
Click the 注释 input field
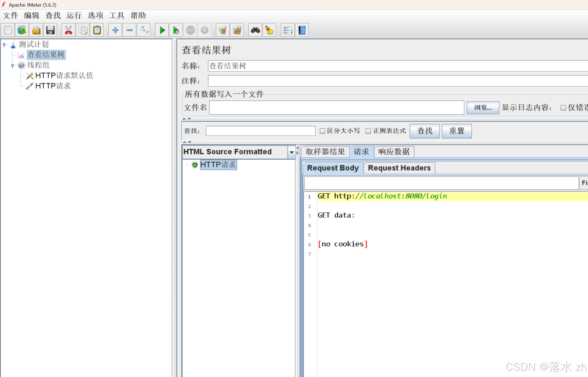click(x=398, y=81)
